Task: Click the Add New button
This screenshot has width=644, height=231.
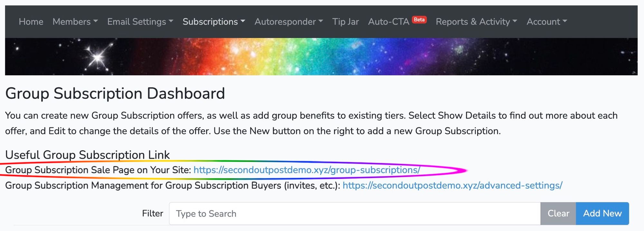Action: 602,214
